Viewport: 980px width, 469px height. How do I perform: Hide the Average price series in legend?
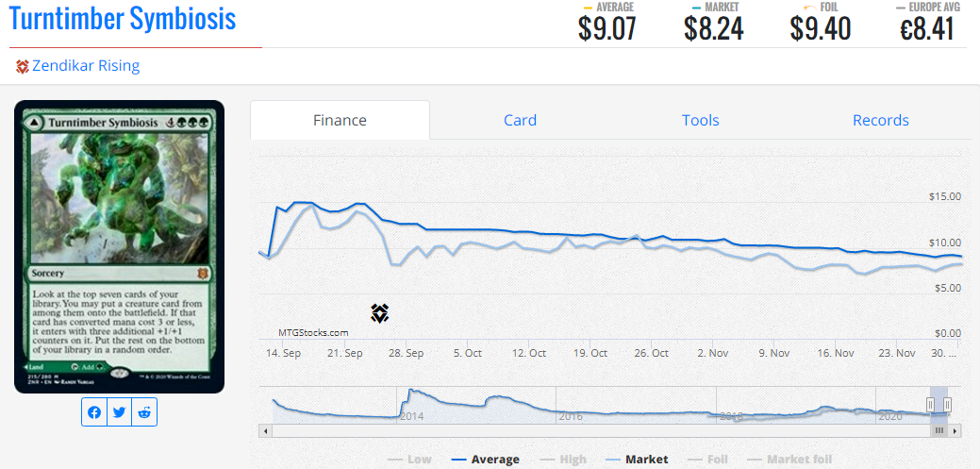[485, 460]
